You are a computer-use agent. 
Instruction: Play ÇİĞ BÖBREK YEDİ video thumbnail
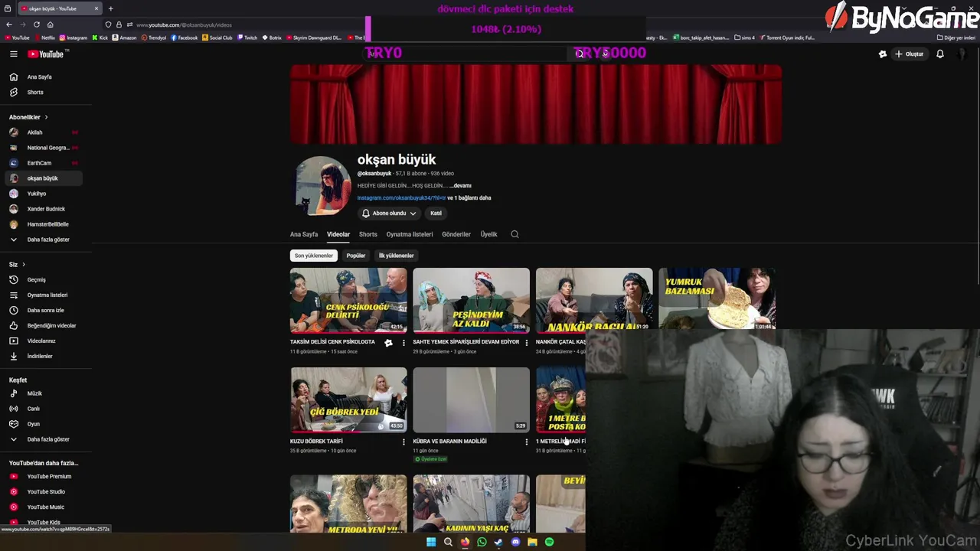(348, 399)
